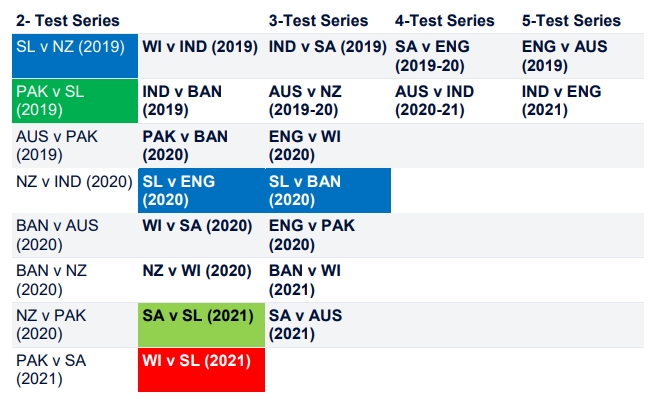Viewport: 654px width, 402px height.
Task: Click the 3-Test Series column header
Action: coord(318,20)
